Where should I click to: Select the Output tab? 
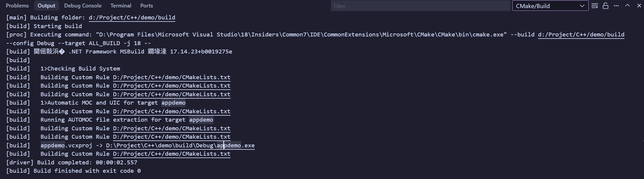(x=46, y=5)
